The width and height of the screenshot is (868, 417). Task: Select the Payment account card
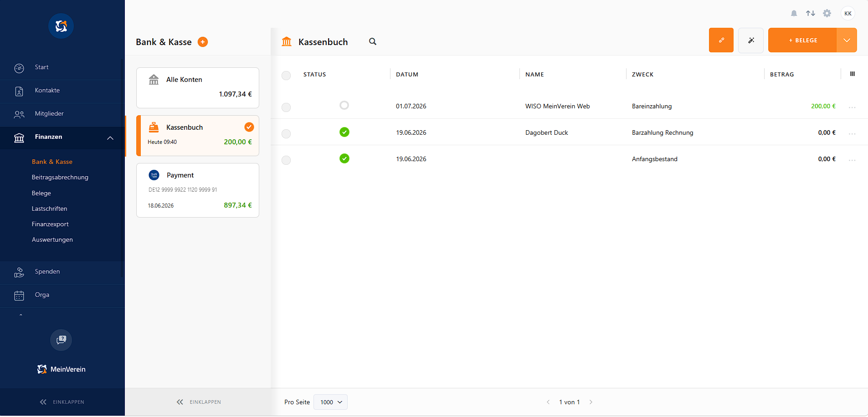click(198, 190)
